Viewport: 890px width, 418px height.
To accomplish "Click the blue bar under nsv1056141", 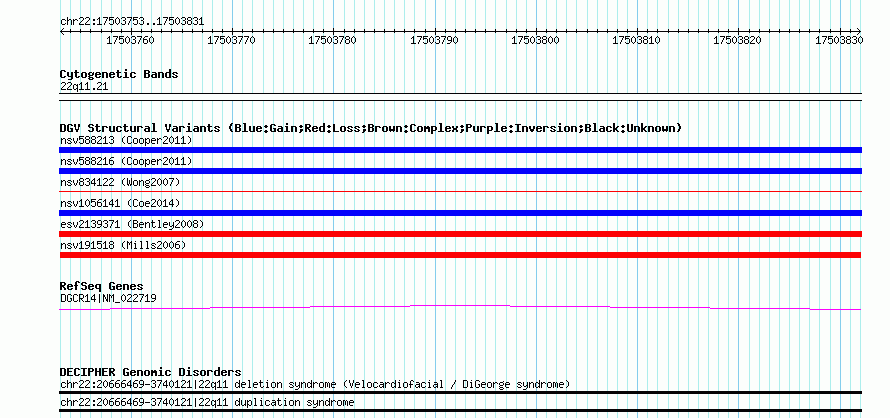I will coord(460,213).
